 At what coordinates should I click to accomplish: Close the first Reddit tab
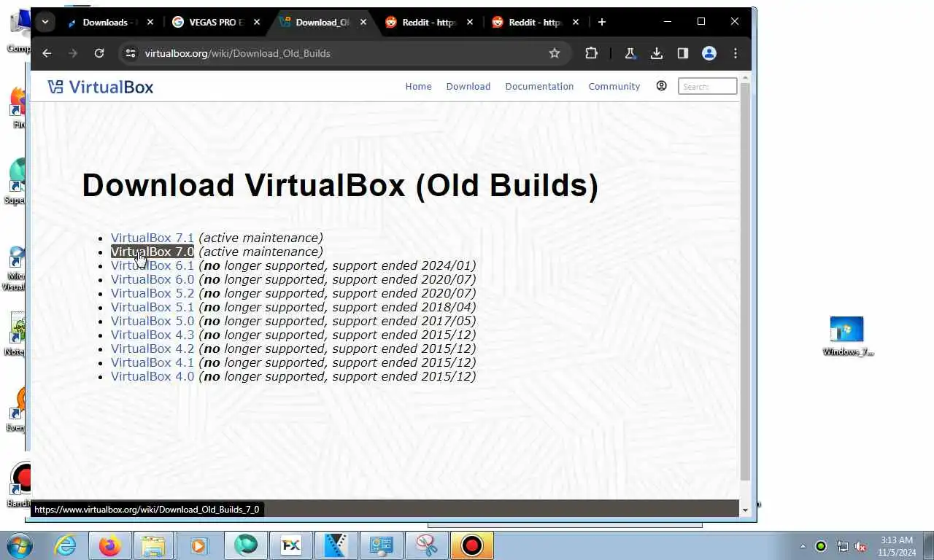pyautogui.click(x=470, y=22)
